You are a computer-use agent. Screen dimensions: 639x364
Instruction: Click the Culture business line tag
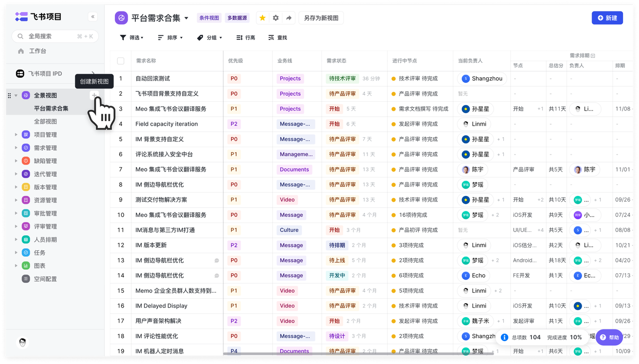coord(289,230)
